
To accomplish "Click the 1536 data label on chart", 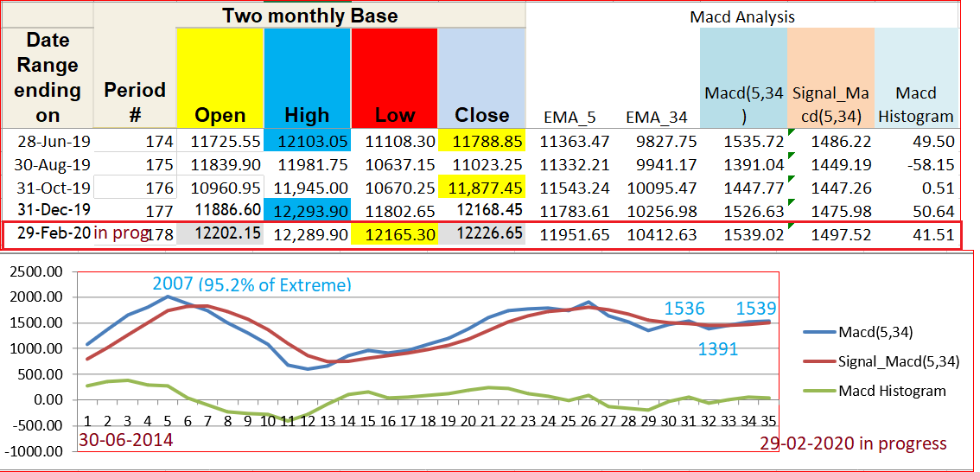I will (x=684, y=309).
